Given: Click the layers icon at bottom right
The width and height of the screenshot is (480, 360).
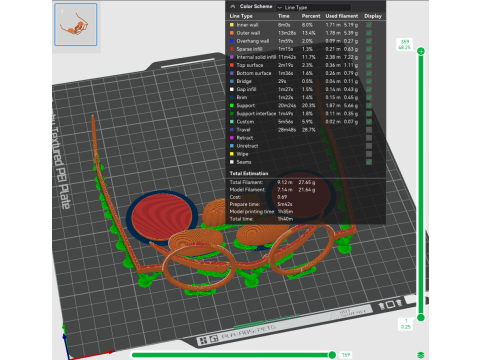Looking at the screenshot, I should click(x=421, y=355).
